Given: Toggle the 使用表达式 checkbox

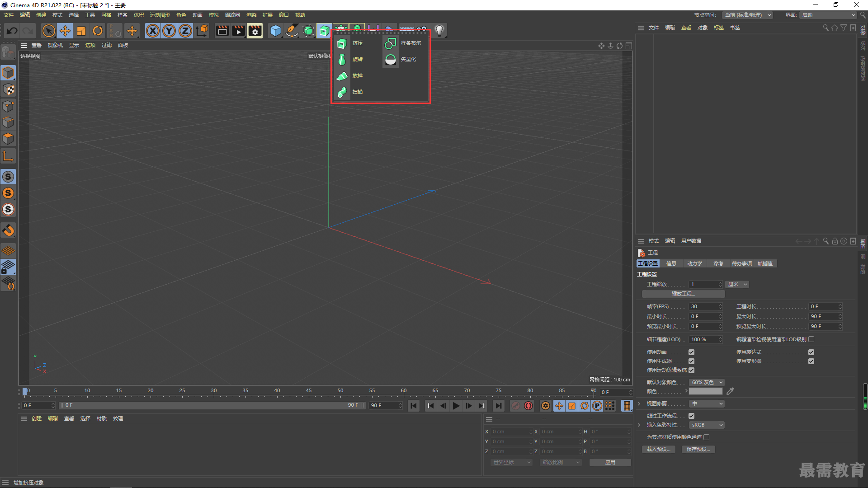Looking at the screenshot, I should tap(811, 352).
